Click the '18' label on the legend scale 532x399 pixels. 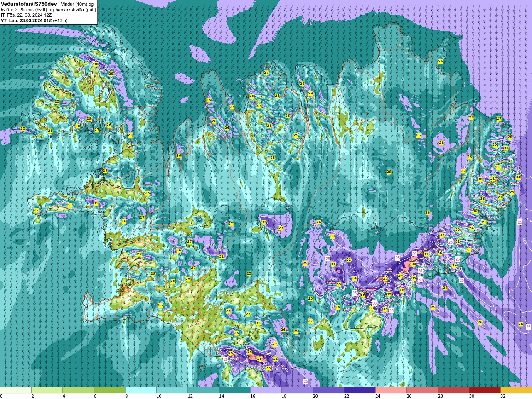tap(284, 396)
